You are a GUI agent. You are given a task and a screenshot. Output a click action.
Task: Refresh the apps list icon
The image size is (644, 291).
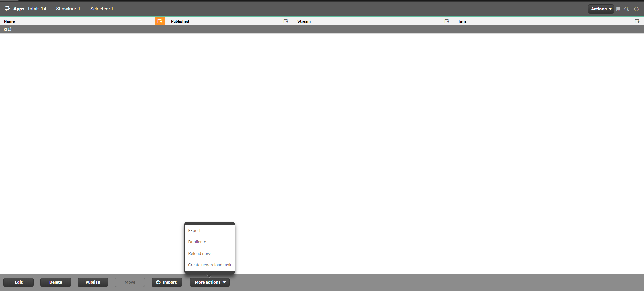click(x=636, y=9)
